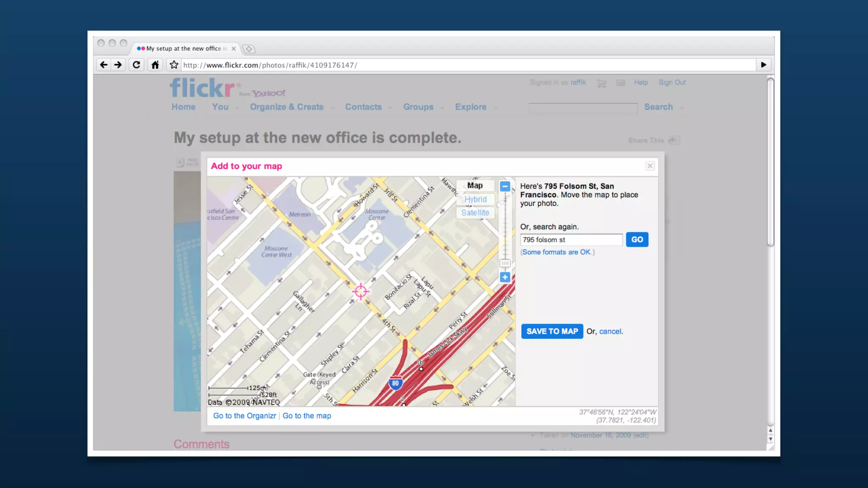868x488 pixels.
Task: Zoom out map with minus icon
Action: 505,186
